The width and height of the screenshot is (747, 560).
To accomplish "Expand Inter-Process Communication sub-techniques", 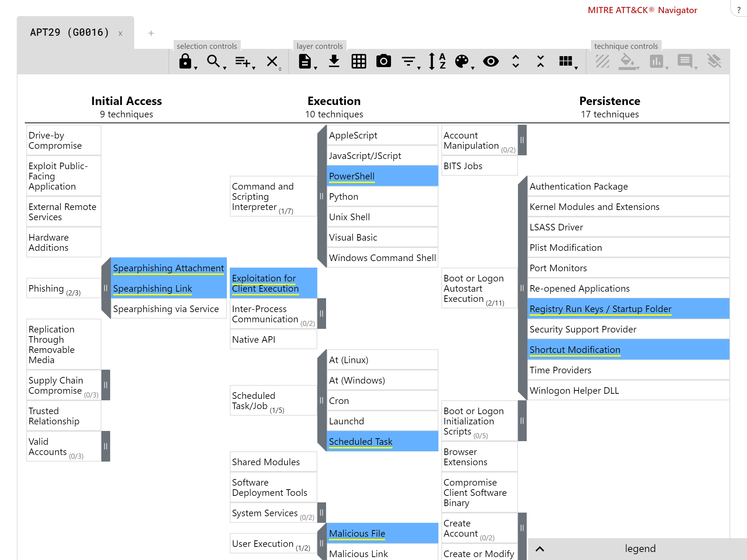I will tap(322, 314).
